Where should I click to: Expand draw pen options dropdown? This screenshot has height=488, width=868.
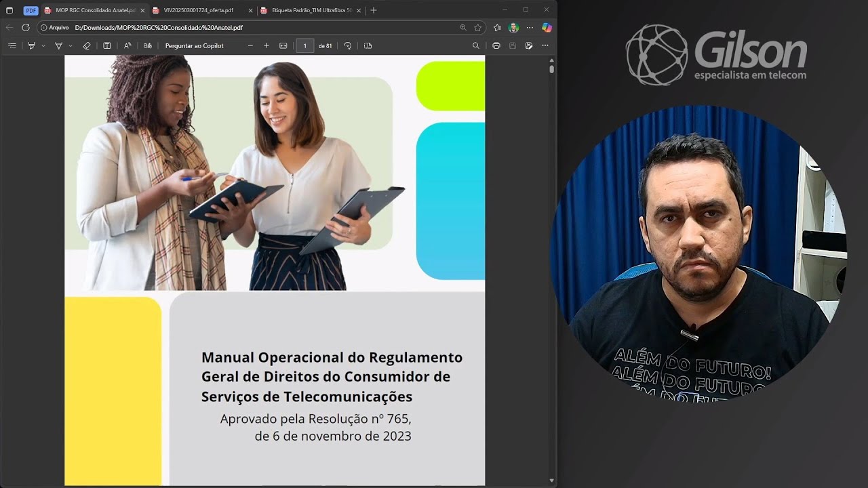tap(71, 45)
